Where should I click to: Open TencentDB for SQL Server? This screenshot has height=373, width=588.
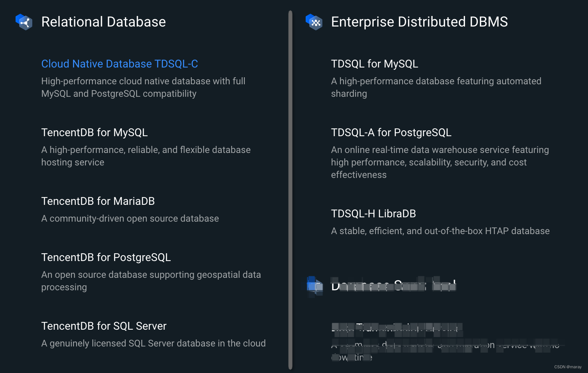pyautogui.click(x=103, y=326)
